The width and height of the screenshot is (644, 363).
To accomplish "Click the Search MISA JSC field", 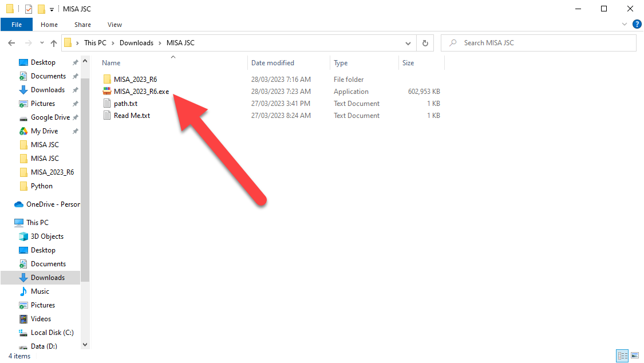I will tap(539, 43).
